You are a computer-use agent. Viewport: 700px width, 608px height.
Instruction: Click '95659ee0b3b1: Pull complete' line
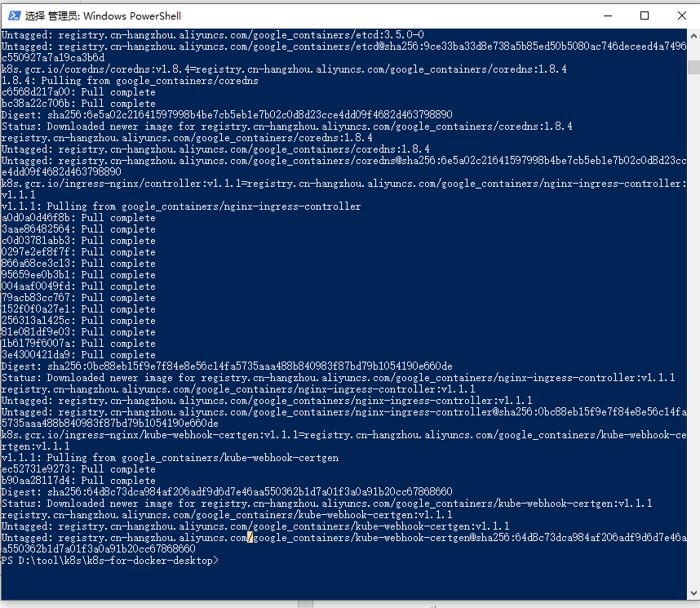tap(78, 275)
